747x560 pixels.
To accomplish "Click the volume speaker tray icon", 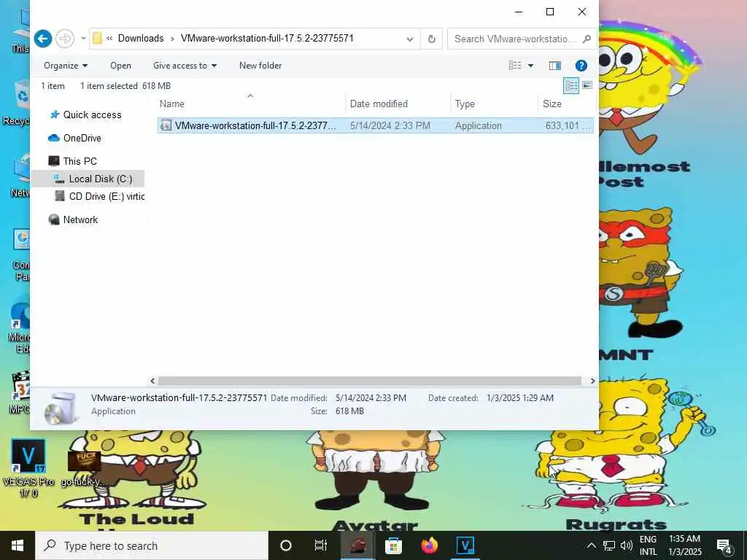I will 627,545.
